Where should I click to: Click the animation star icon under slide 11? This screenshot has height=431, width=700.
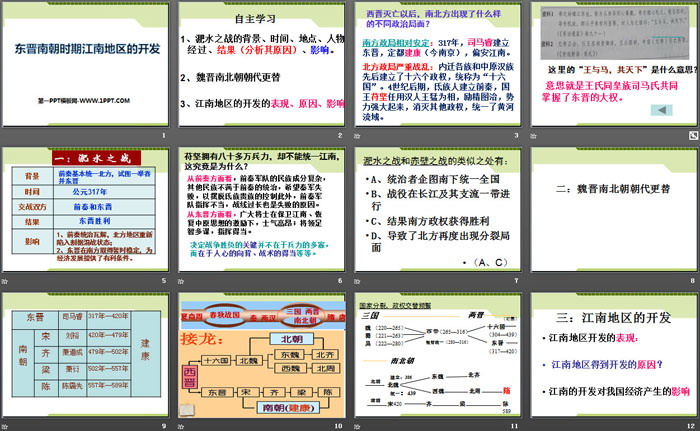[357, 426]
